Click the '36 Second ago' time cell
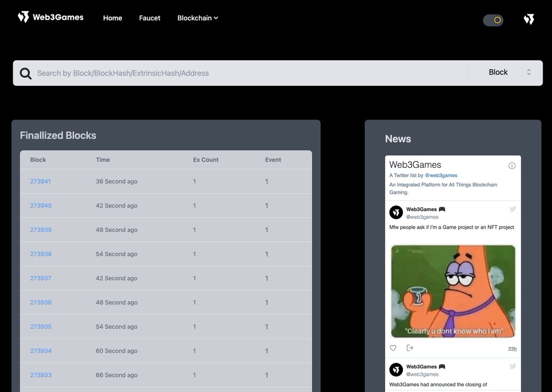This screenshot has height=392, width=552. [x=117, y=181]
